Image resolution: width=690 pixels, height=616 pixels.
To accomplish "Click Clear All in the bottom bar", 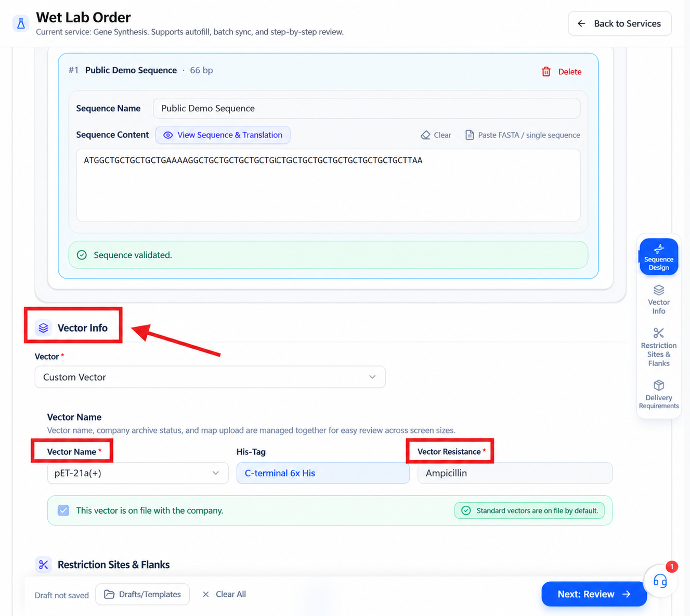I will coord(224,594).
